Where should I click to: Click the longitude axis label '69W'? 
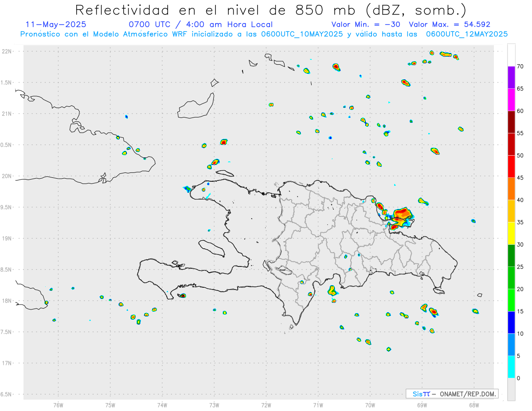(422, 405)
